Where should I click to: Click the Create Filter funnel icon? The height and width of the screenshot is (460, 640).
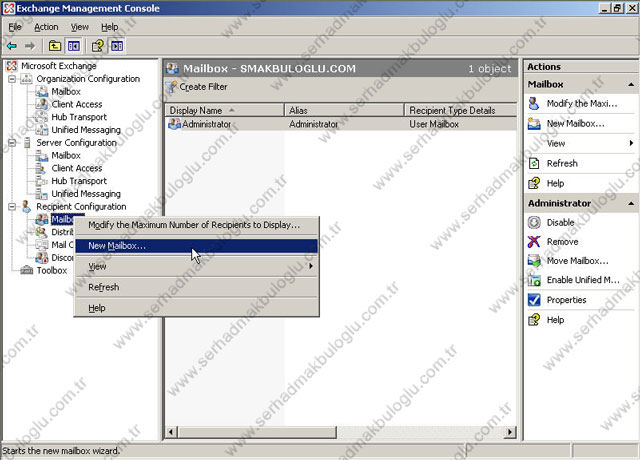point(172,87)
